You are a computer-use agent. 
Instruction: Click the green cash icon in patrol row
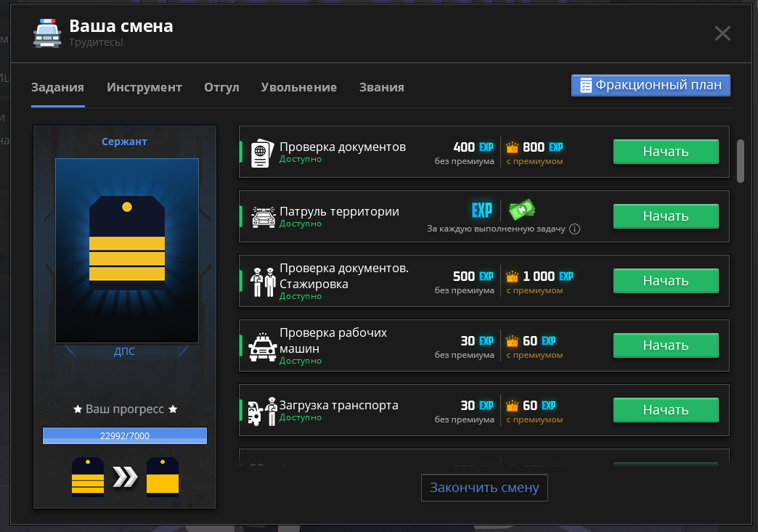(x=521, y=210)
